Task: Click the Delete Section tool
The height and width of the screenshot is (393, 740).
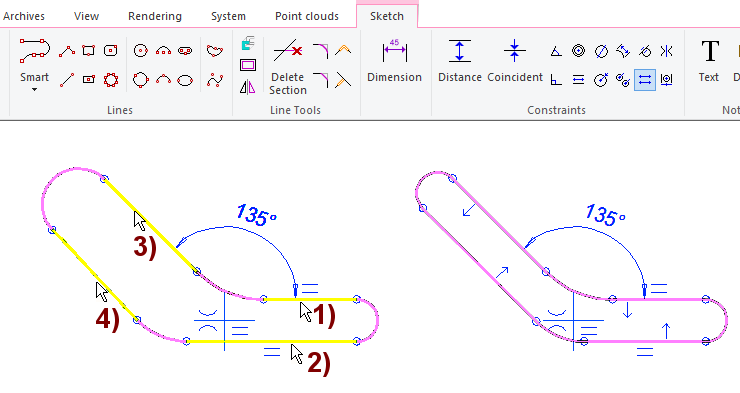Action: point(288,66)
